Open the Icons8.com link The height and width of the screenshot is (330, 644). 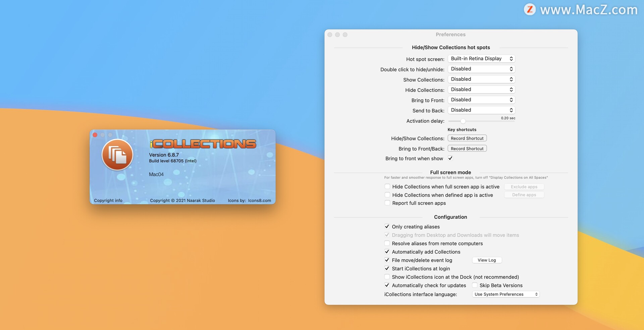pos(260,201)
